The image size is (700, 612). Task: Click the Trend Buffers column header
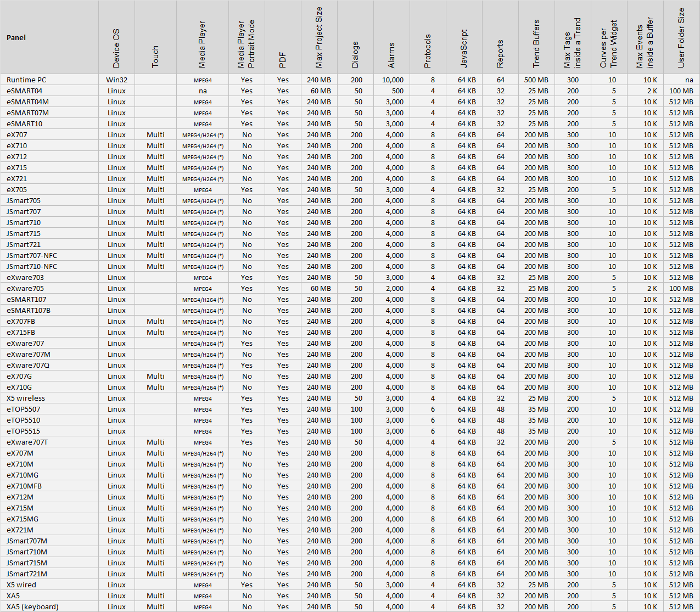pos(536,44)
